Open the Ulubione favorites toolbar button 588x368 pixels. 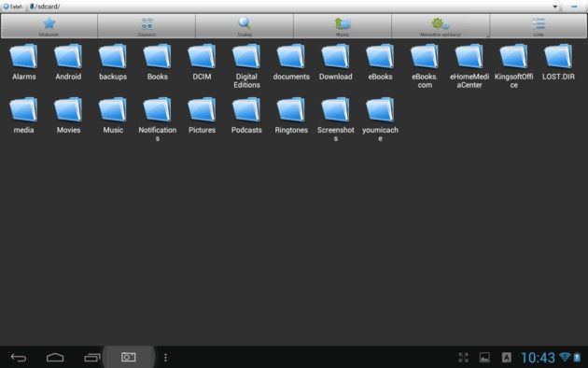(49, 26)
